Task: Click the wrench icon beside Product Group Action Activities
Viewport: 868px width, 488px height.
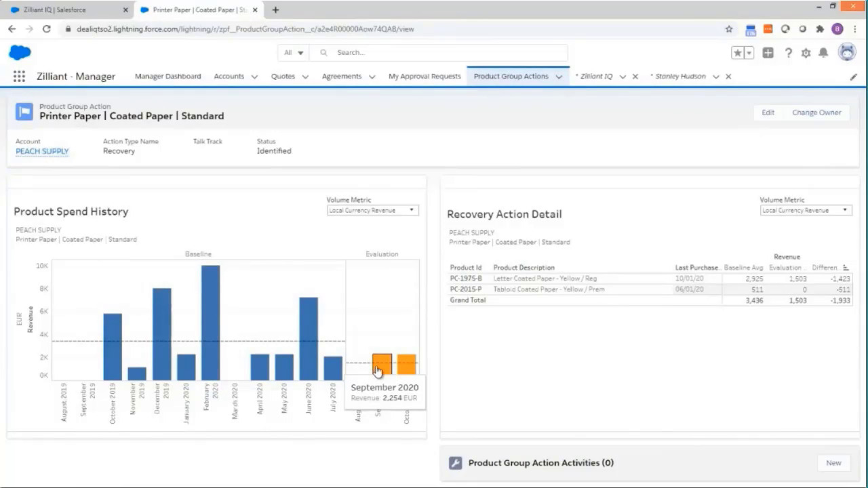Action: click(x=455, y=463)
